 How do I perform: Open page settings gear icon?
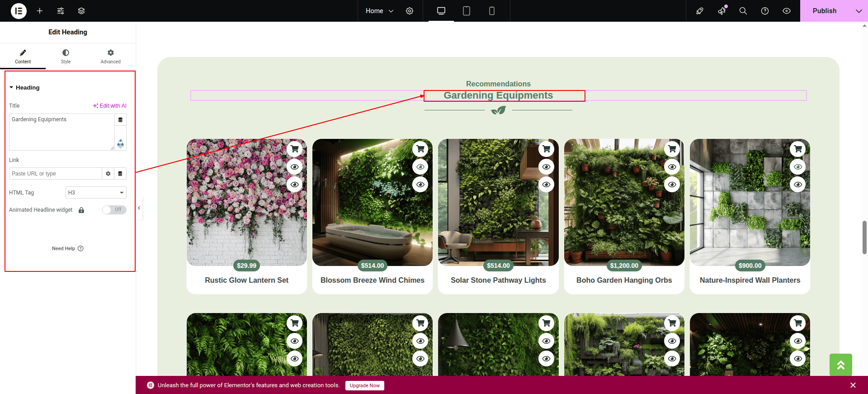(410, 11)
